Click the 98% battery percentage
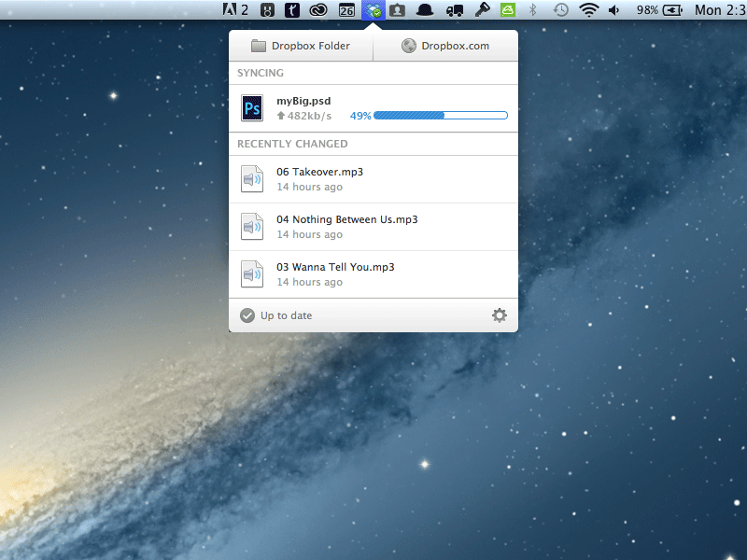The width and height of the screenshot is (747, 560). (x=647, y=10)
